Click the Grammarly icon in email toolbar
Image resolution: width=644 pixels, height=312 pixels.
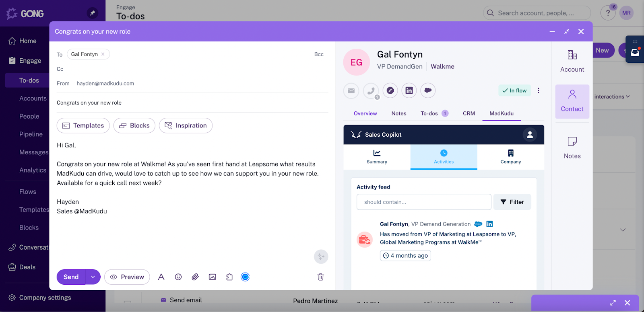(x=245, y=277)
